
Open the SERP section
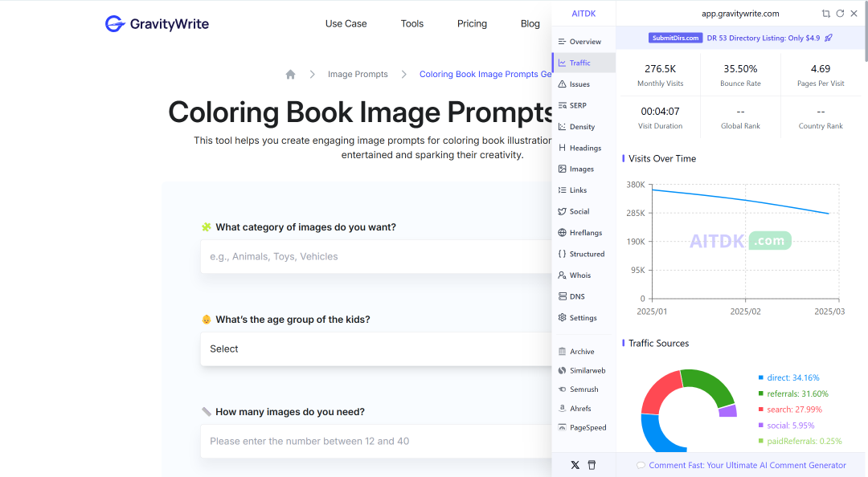583,105
